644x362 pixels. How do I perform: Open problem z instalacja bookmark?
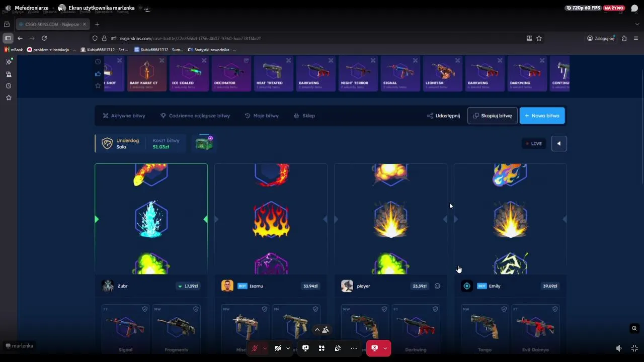tap(51, 50)
